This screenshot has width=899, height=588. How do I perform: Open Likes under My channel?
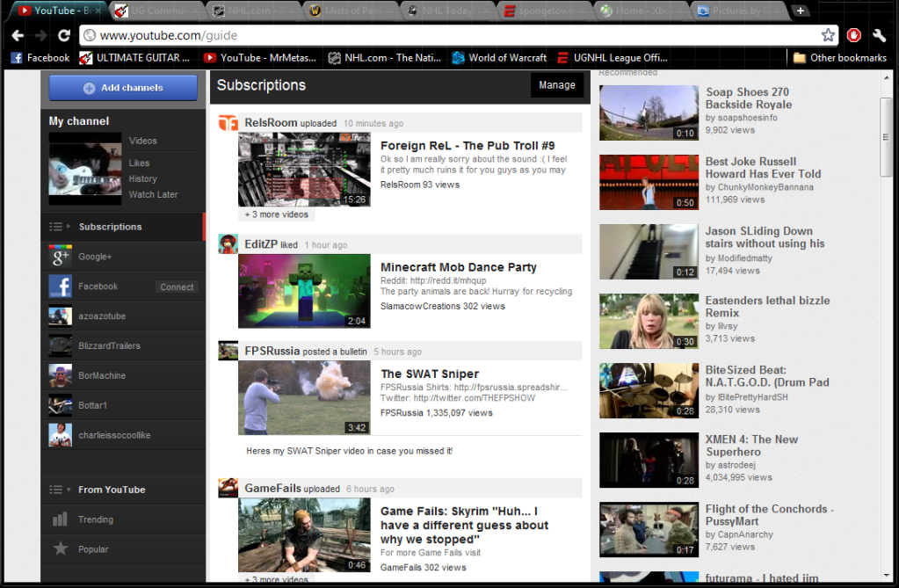tap(139, 163)
